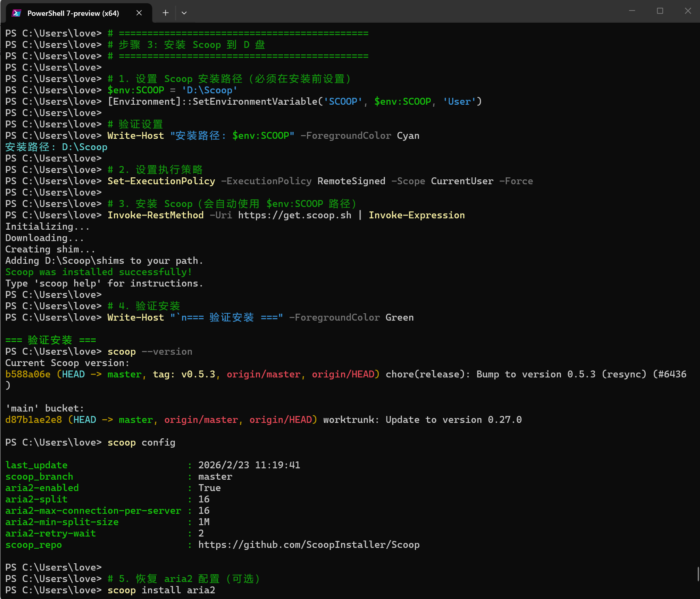Click the 'Invoke-Expression' text

click(417, 215)
